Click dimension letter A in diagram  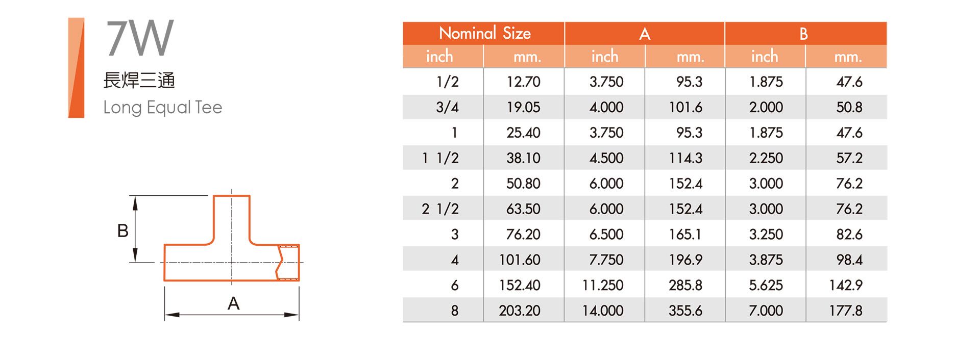tap(233, 303)
